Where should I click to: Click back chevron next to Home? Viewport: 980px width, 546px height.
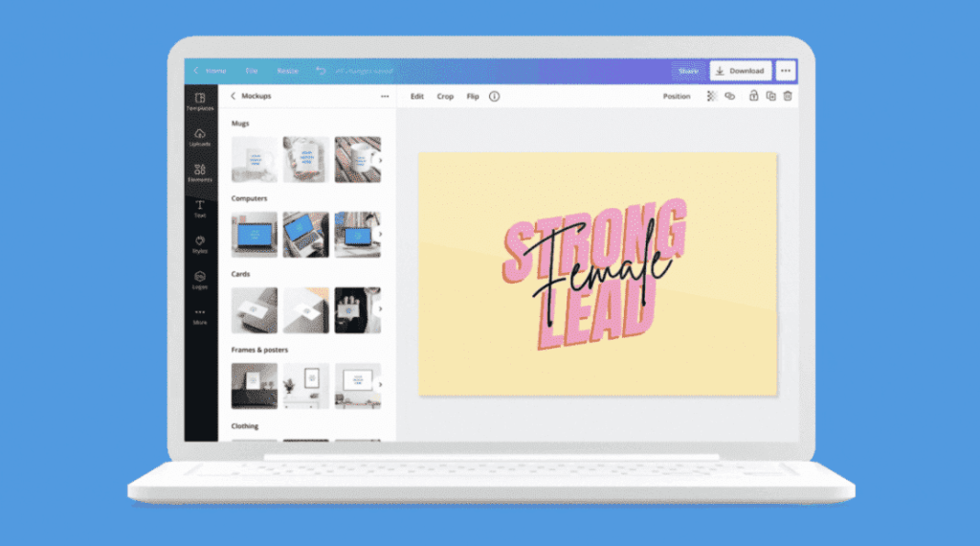tap(195, 71)
